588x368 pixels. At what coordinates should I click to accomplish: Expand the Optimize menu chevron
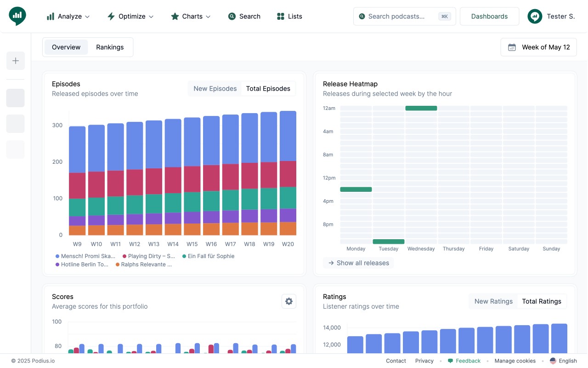[151, 17]
